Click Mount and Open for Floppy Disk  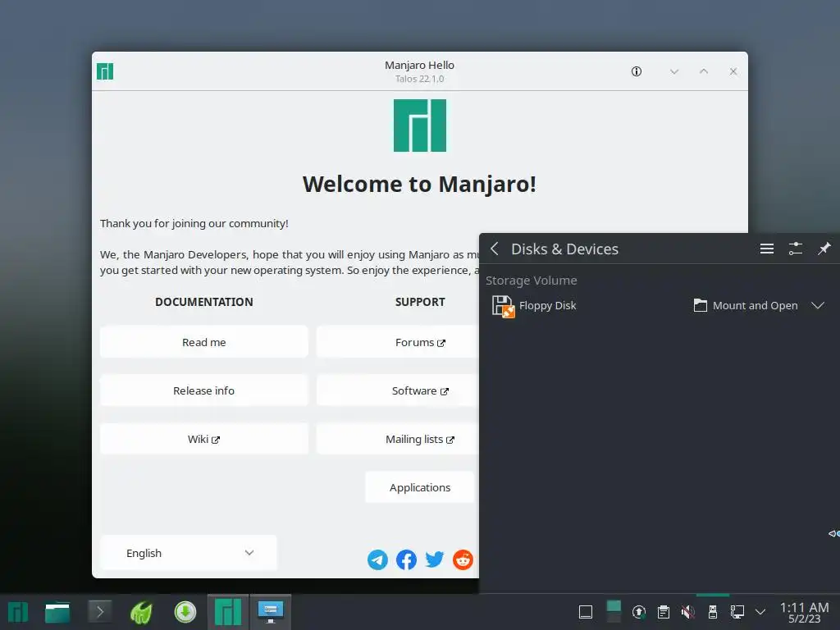point(745,305)
